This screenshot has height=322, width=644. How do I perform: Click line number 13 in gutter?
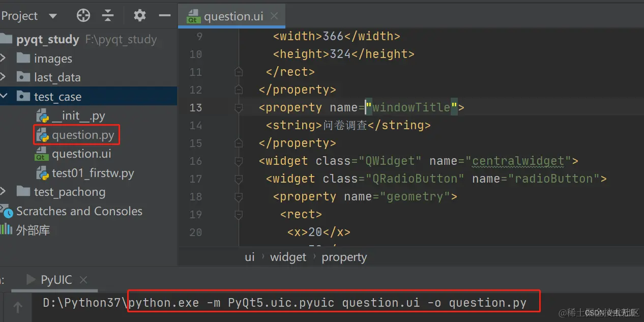tap(196, 107)
